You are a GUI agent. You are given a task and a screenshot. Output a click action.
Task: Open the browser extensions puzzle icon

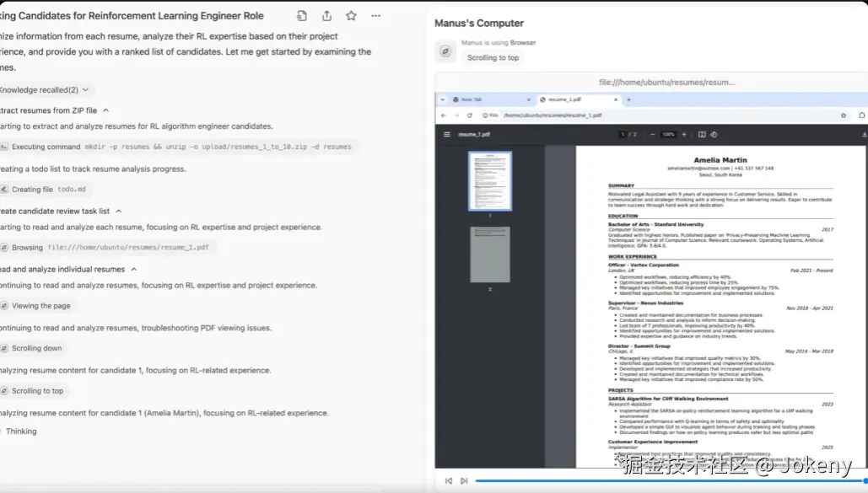point(861,115)
